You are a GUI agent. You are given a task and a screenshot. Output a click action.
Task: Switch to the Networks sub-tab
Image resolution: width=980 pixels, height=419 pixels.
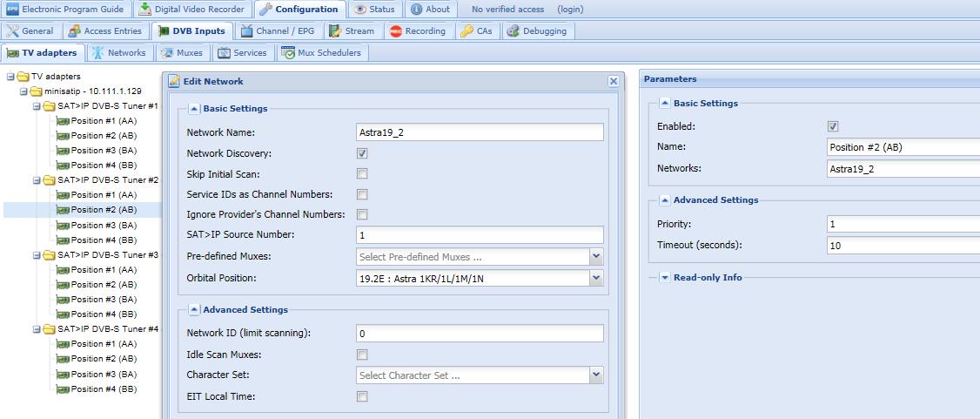pyautogui.click(x=119, y=52)
